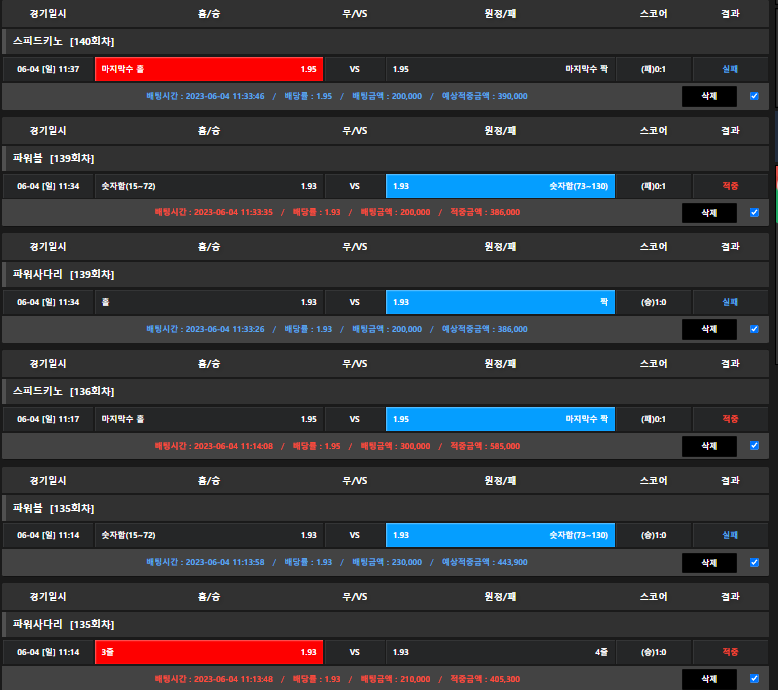
Task: Click the 숫자합(15~72) cell in 파워볼 135회차
Action: pos(209,535)
